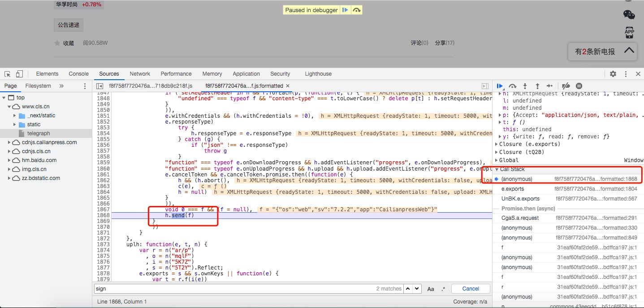This screenshot has width=644, height=308.
Task: Hide the debugger sidebar pane
Action: 485,86
